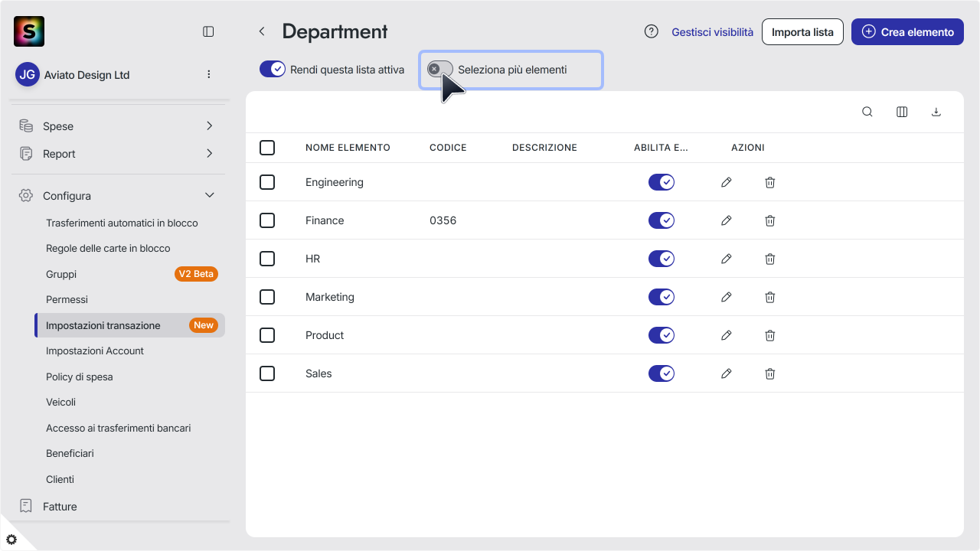Click Gestisci visibilità link
Viewport: 980px width, 551px height.
[712, 32]
